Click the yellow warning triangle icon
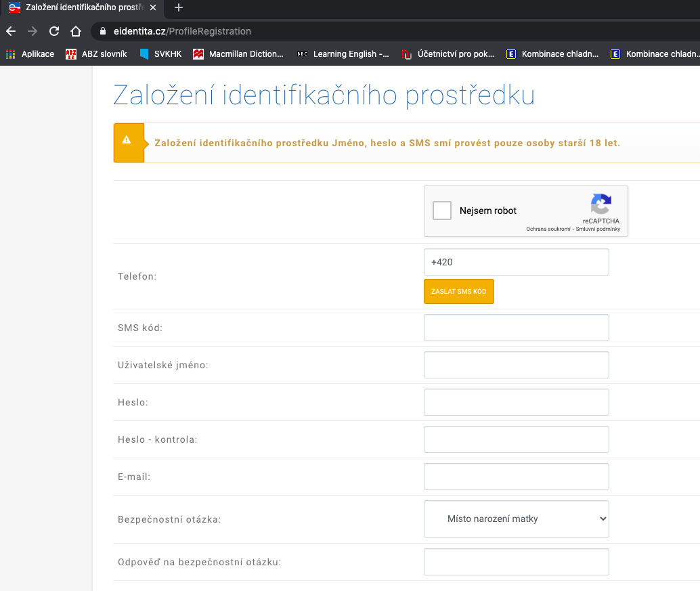The width and height of the screenshot is (700, 591). 127,141
